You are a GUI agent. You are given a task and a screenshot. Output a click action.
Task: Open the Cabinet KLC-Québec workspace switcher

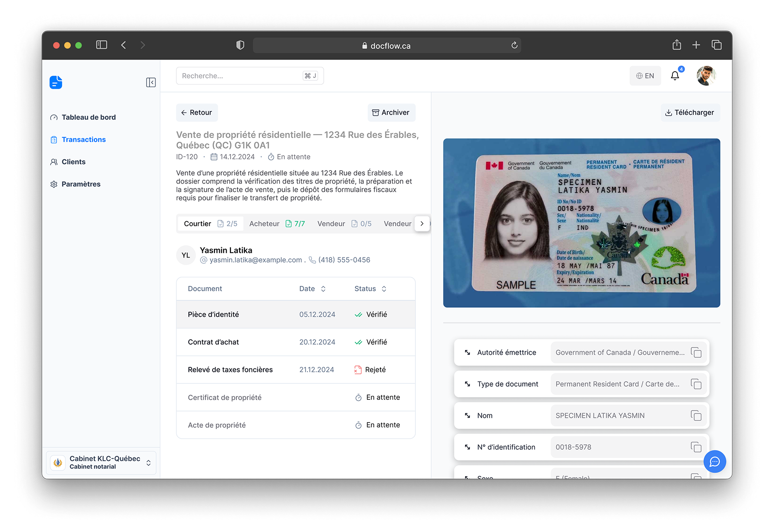click(101, 462)
